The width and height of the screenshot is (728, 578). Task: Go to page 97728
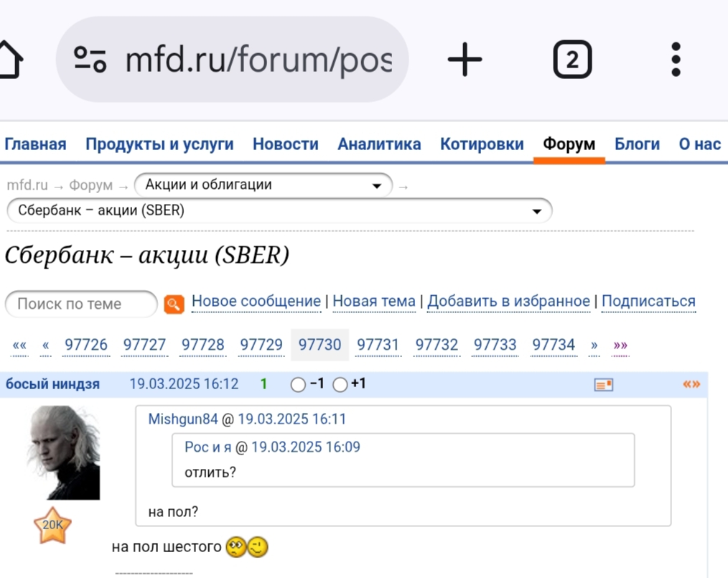[203, 345]
